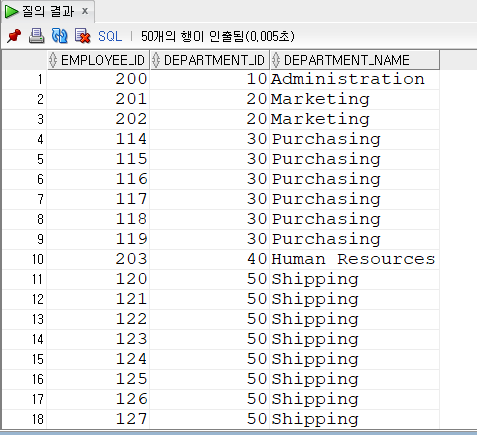Select employee ID 121 cell

(x=98, y=299)
